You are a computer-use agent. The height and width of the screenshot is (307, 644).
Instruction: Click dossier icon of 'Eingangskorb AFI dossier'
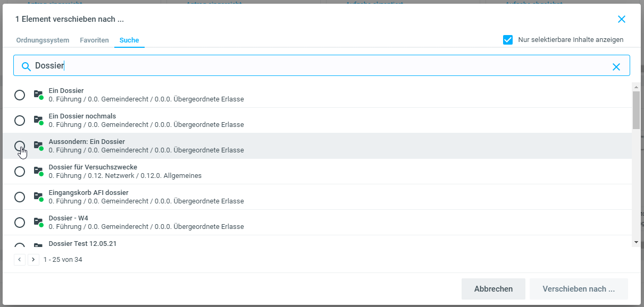point(38,197)
